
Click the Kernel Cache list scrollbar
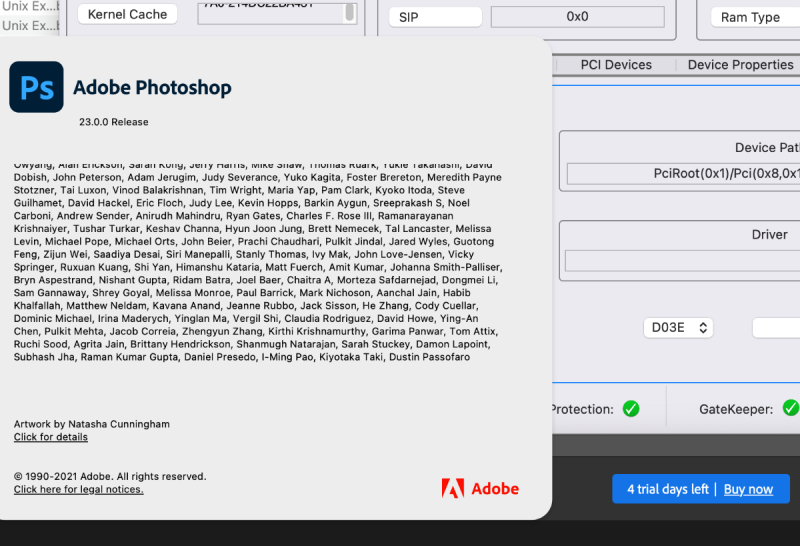(x=349, y=12)
